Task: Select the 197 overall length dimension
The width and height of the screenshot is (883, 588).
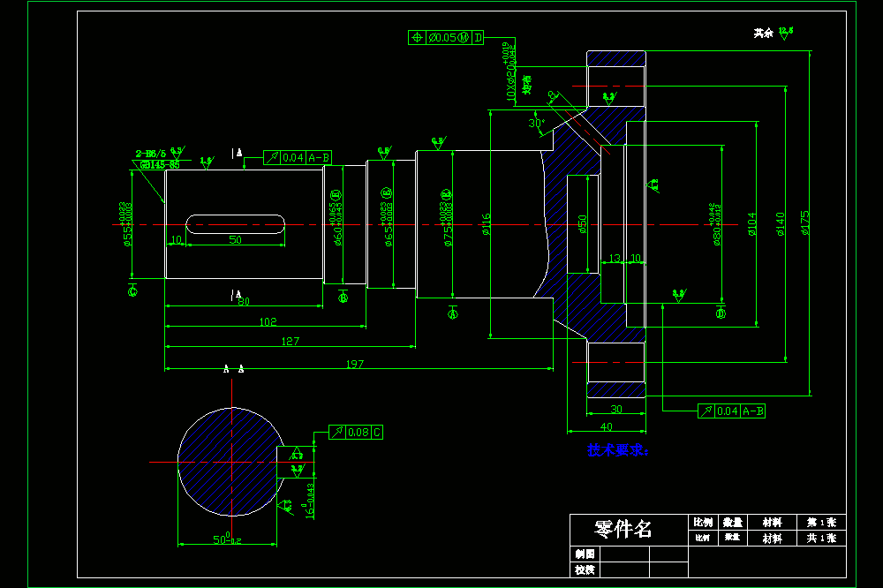Action: click(355, 364)
